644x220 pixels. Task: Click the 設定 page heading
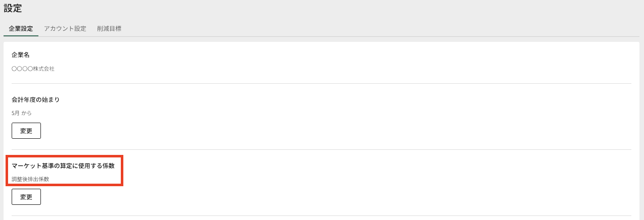point(13,9)
